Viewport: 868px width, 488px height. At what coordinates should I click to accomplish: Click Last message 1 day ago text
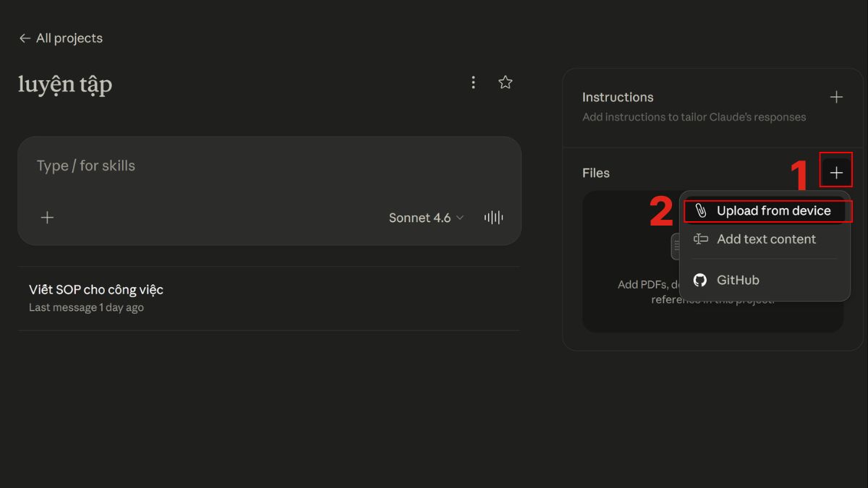coord(86,307)
